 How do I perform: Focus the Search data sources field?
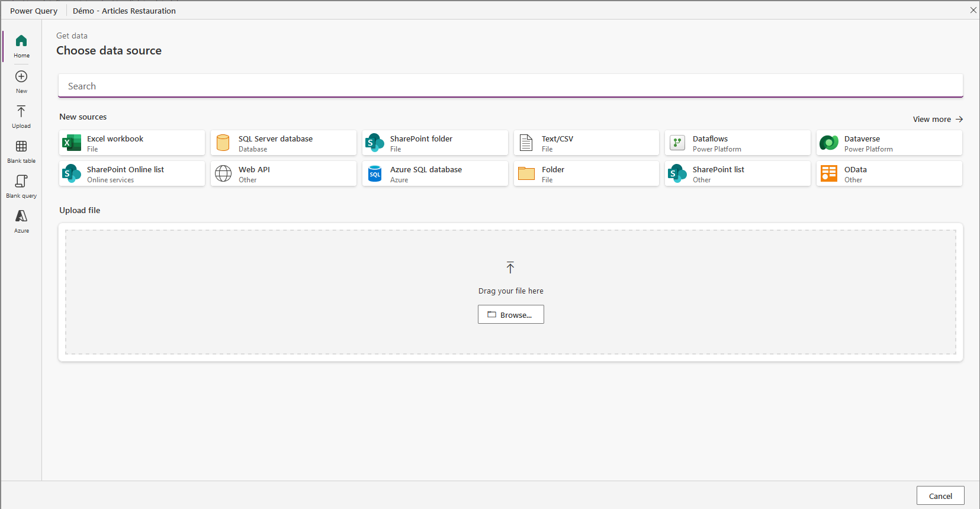tap(510, 86)
